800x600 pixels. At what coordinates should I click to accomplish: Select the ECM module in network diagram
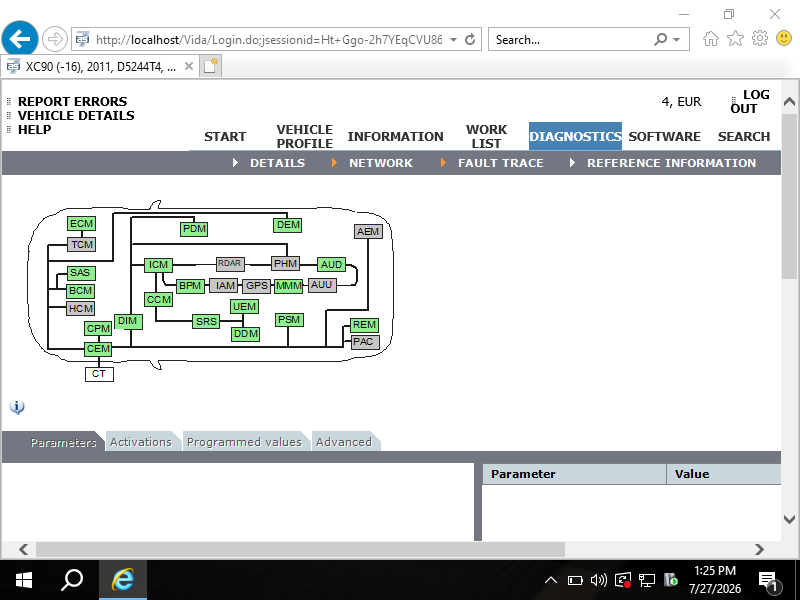(x=82, y=223)
